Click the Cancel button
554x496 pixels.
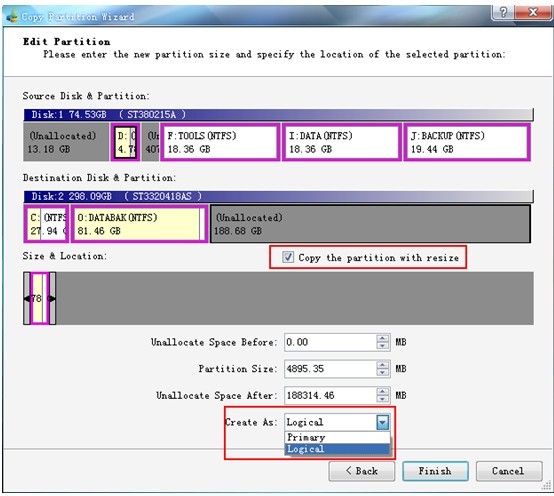click(x=509, y=471)
